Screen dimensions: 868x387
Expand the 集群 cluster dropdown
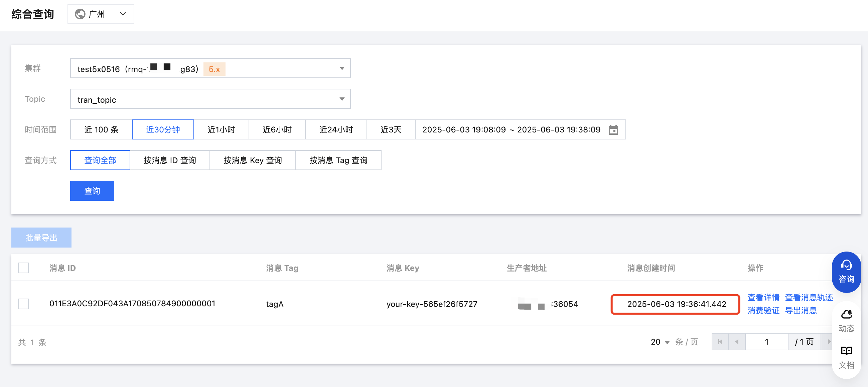click(342, 68)
